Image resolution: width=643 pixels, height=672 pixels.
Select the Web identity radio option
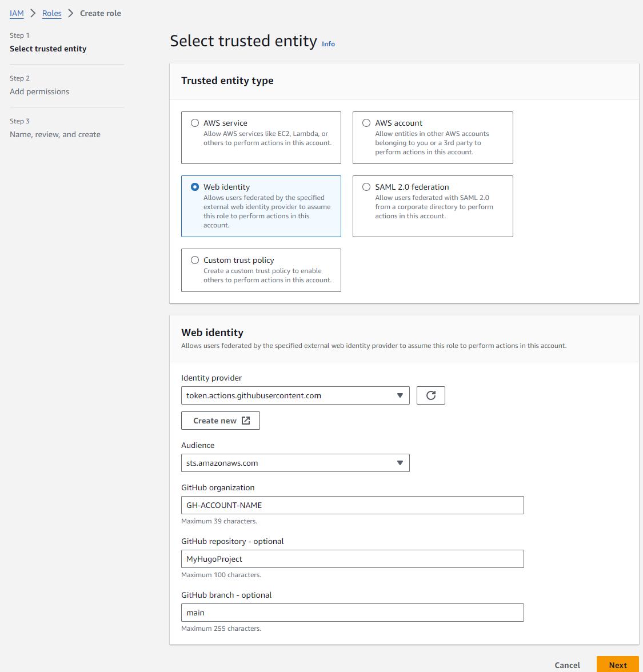point(195,187)
